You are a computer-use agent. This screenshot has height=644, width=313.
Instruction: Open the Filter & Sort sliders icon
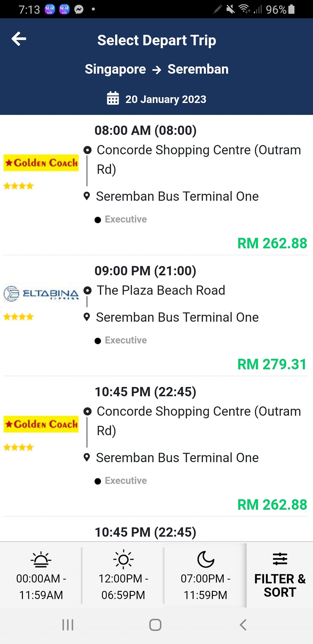280,559
